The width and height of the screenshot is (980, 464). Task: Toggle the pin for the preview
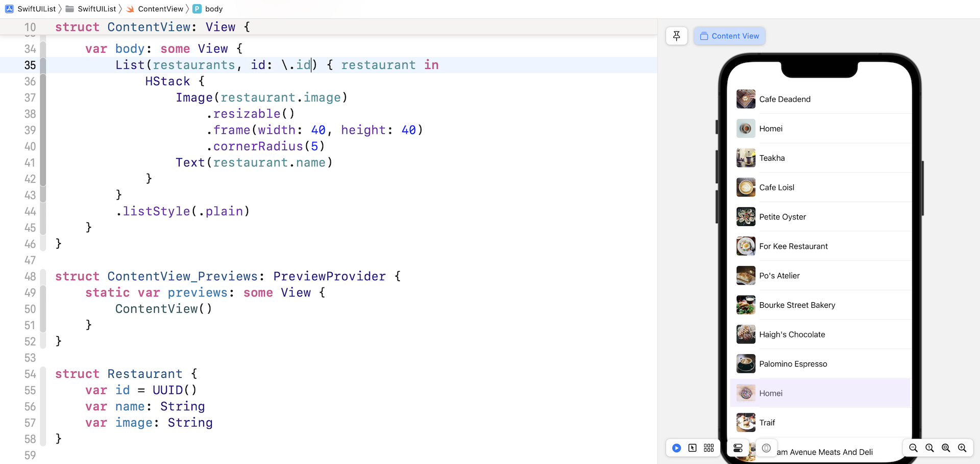[676, 36]
